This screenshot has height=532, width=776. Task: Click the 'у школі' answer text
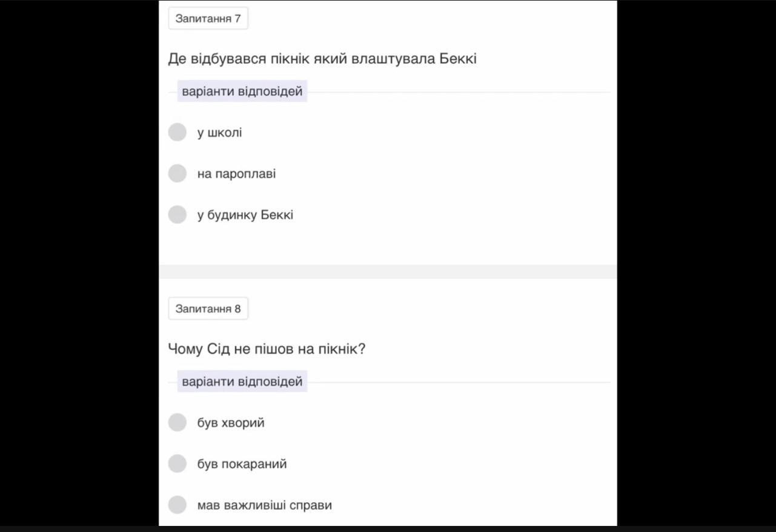click(x=219, y=133)
